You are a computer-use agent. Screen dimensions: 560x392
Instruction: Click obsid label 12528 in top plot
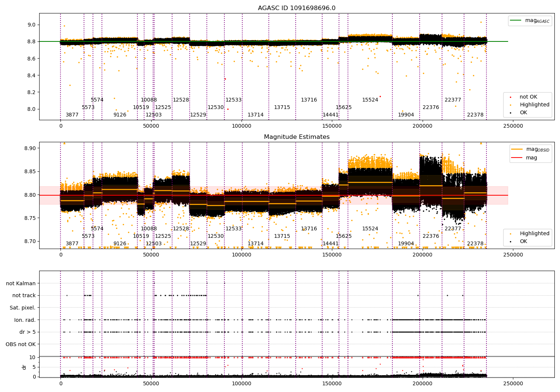click(x=181, y=100)
